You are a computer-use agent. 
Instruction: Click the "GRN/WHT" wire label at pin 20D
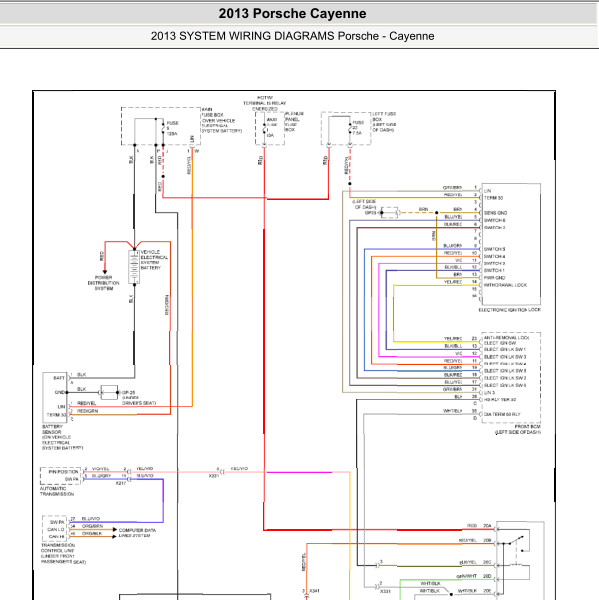coord(466,576)
